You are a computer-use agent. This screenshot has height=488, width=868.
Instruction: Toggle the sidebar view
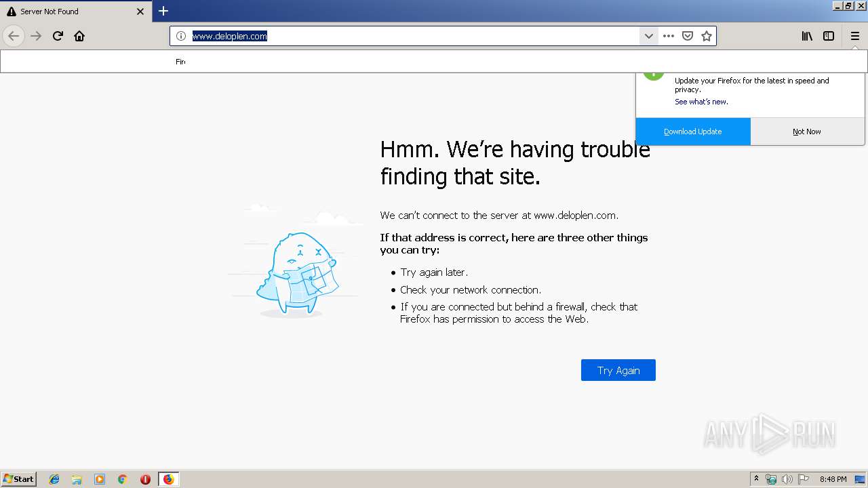829,36
